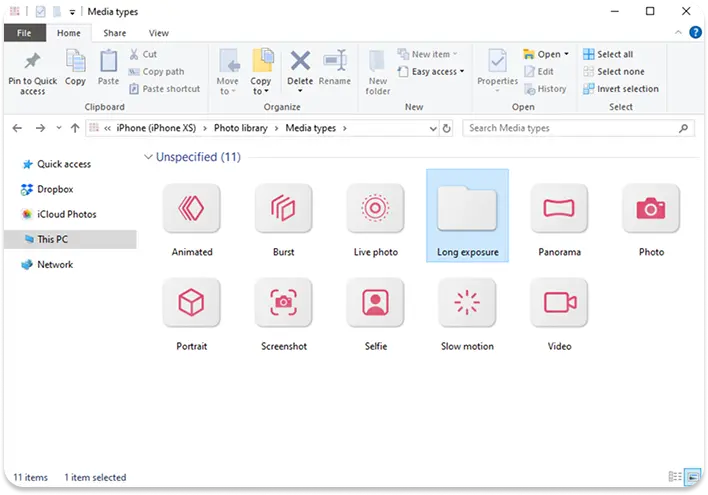Switch to large icons view in status bar
Screen dimensions: 708x495
pos(692,476)
